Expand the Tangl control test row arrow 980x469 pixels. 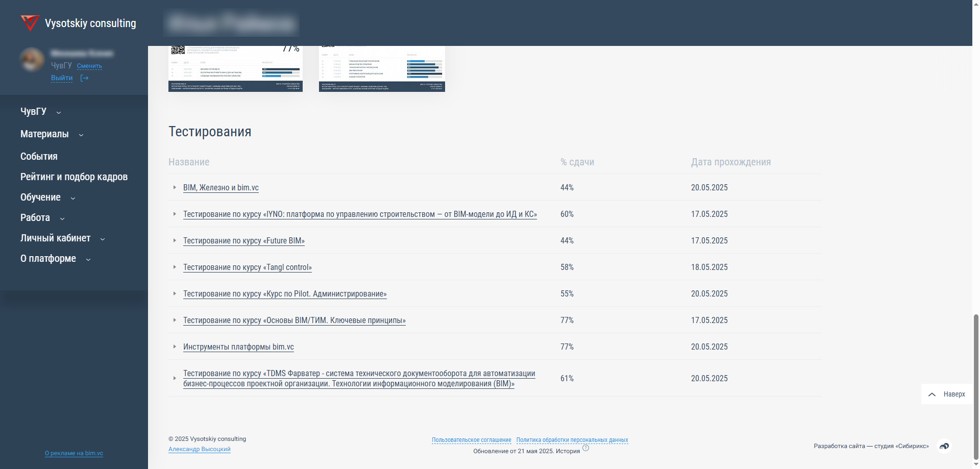175,267
